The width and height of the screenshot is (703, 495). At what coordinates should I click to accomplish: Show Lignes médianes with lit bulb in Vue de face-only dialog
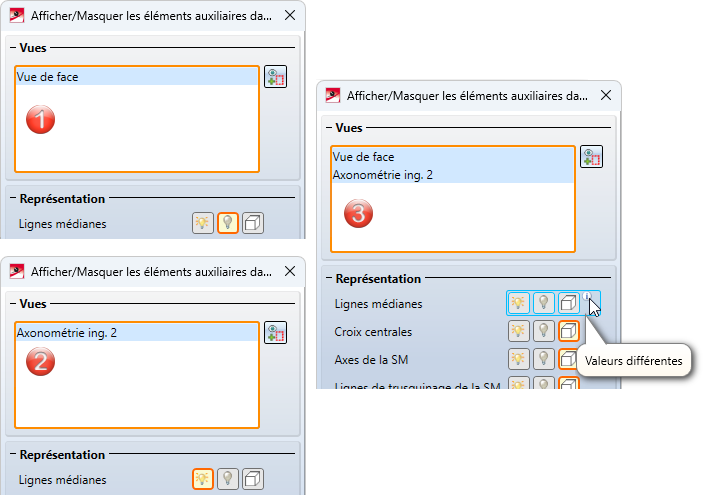click(x=203, y=223)
